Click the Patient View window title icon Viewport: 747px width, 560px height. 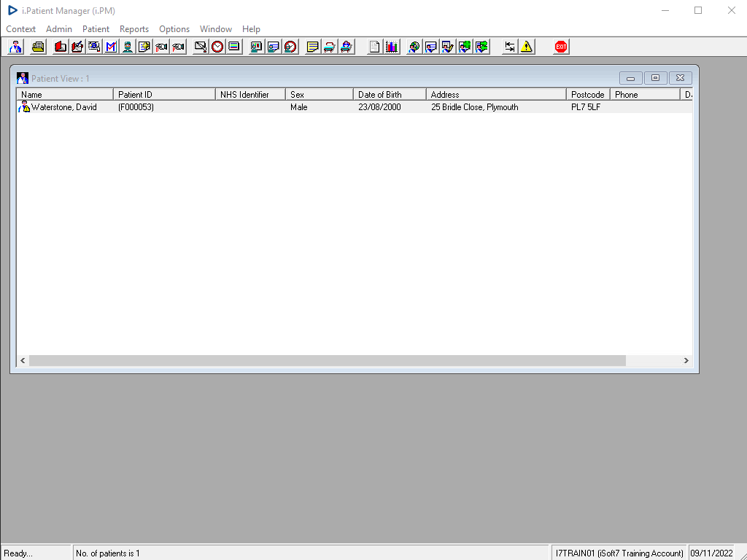click(23, 78)
